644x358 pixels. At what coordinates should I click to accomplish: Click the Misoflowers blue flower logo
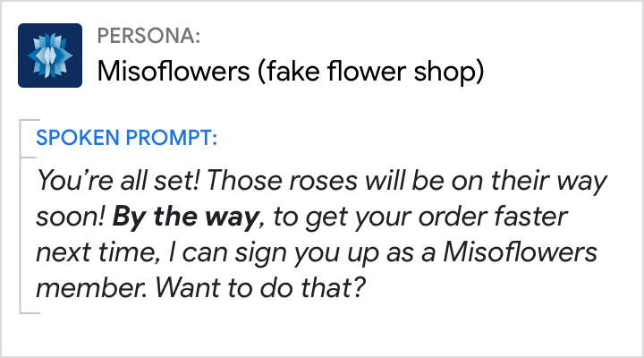tap(50, 55)
